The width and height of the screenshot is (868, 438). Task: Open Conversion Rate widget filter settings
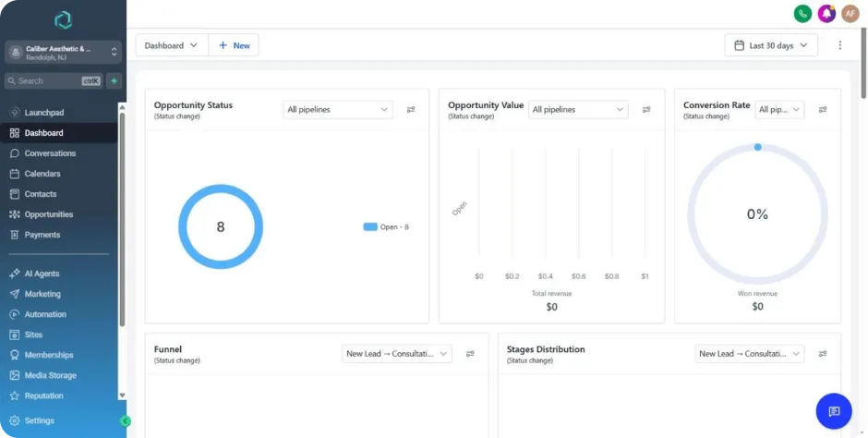[x=823, y=110]
